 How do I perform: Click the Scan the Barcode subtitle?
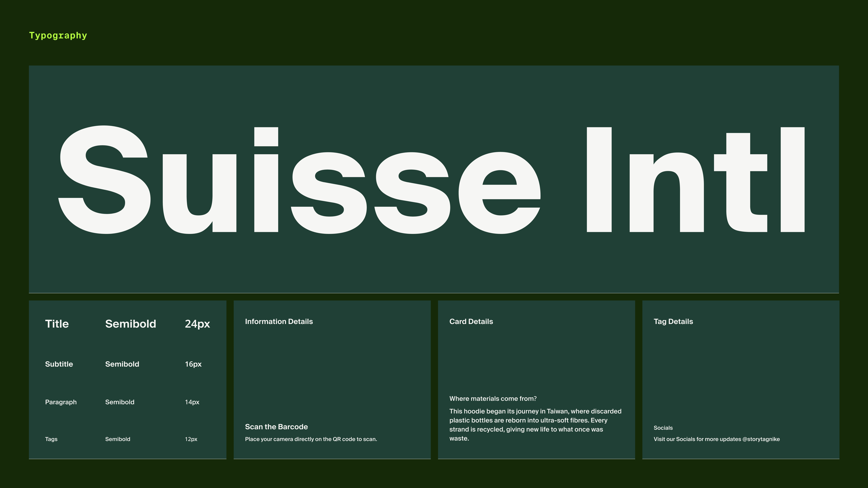pyautogui.click(x=276, y=427)
